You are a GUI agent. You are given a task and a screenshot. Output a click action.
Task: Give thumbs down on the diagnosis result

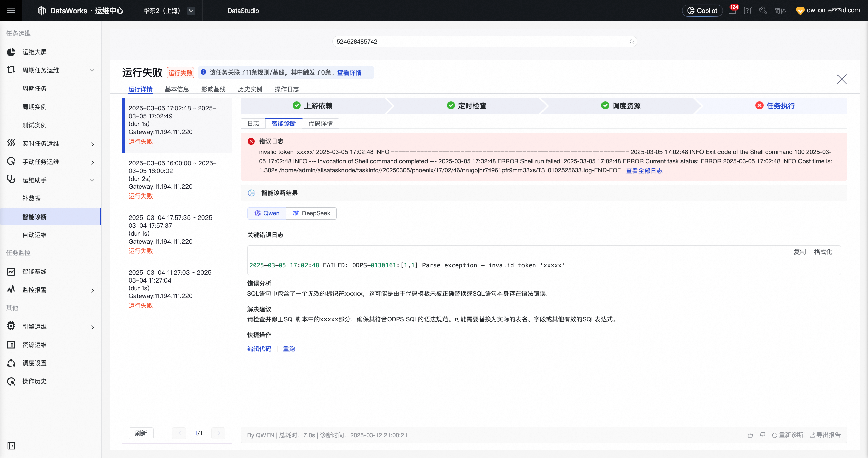(x=763, y=435)
